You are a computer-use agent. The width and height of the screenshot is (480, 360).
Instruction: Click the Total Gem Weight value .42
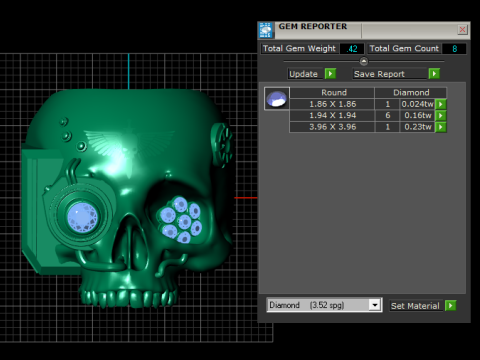[352, 49]
